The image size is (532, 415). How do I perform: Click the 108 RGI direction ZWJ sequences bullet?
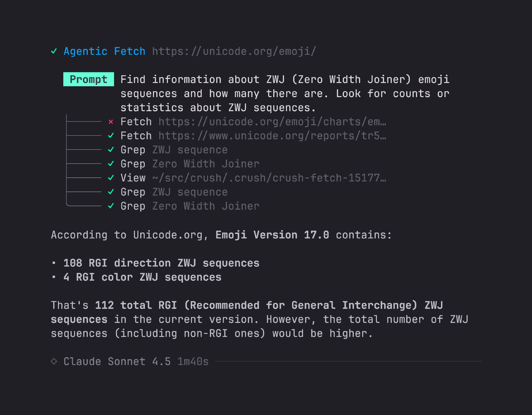[161, 263]
